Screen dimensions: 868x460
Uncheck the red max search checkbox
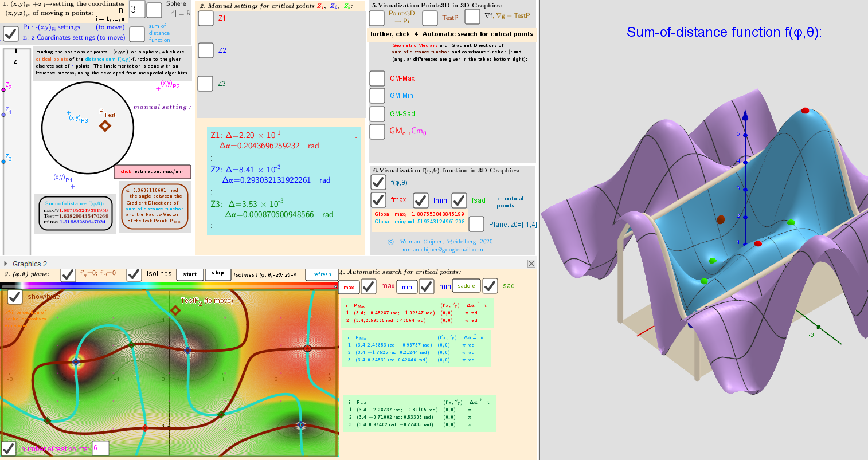pos(369,286)
